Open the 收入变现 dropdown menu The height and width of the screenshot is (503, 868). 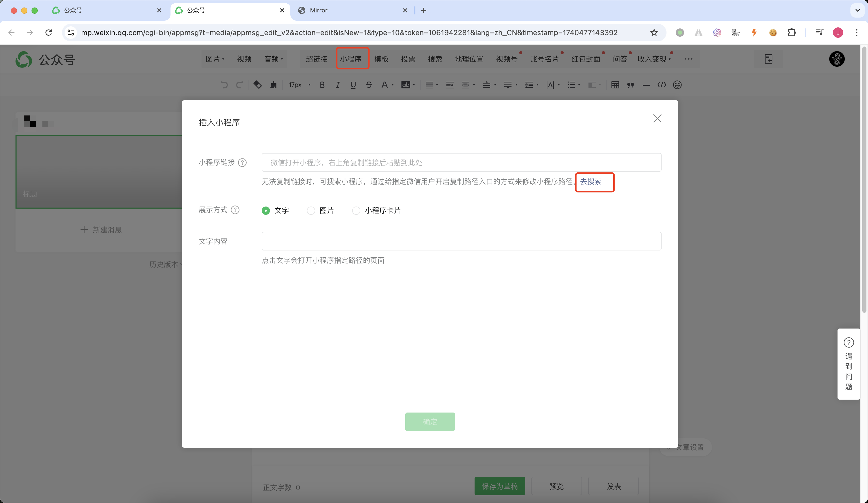tap(654, 59)
